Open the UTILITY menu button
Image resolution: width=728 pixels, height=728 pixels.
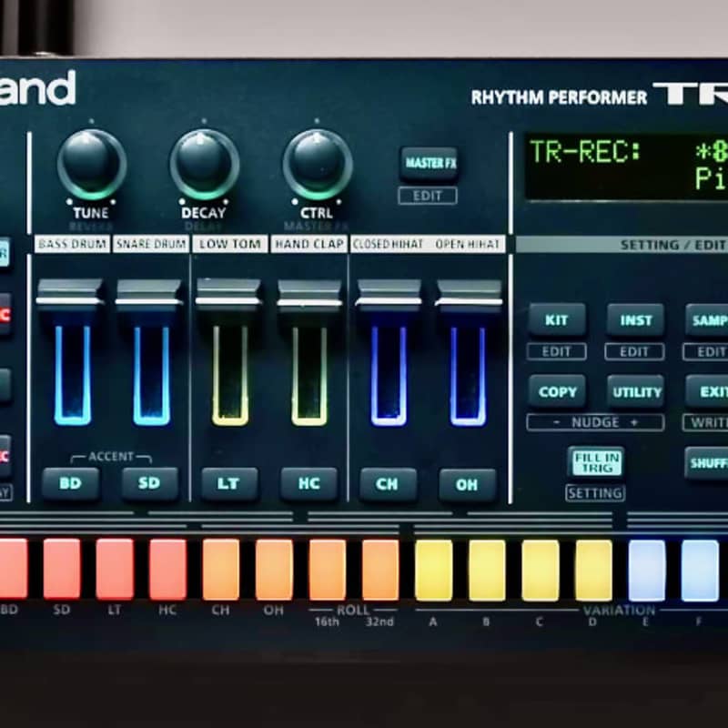[635, 391]
